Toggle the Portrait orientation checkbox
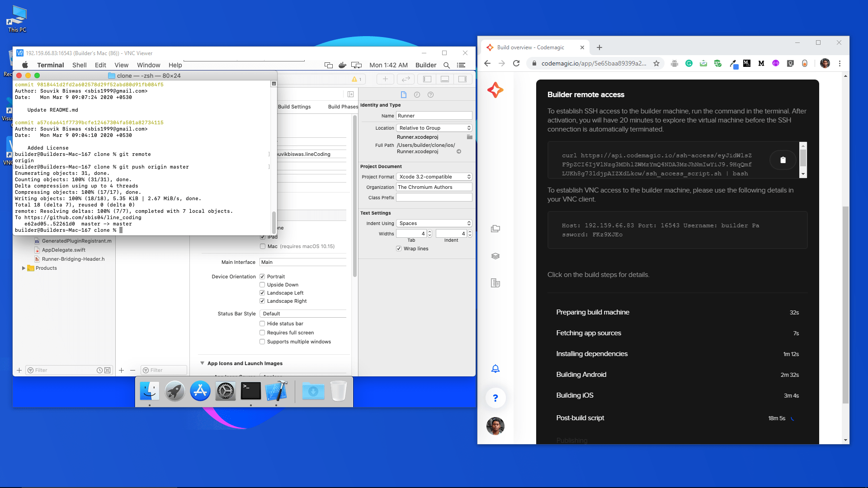Screen dimensions: 868x488 pos(262,277)
